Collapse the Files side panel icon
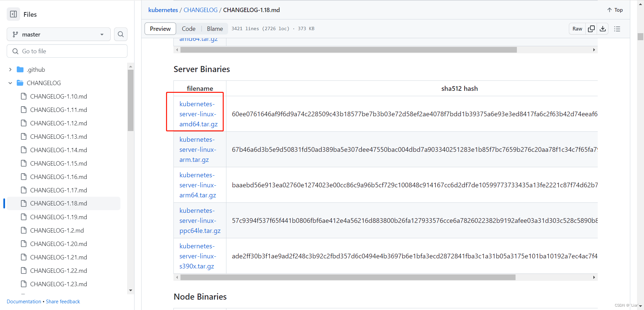 pyautogui.click(x=13, y=14)
